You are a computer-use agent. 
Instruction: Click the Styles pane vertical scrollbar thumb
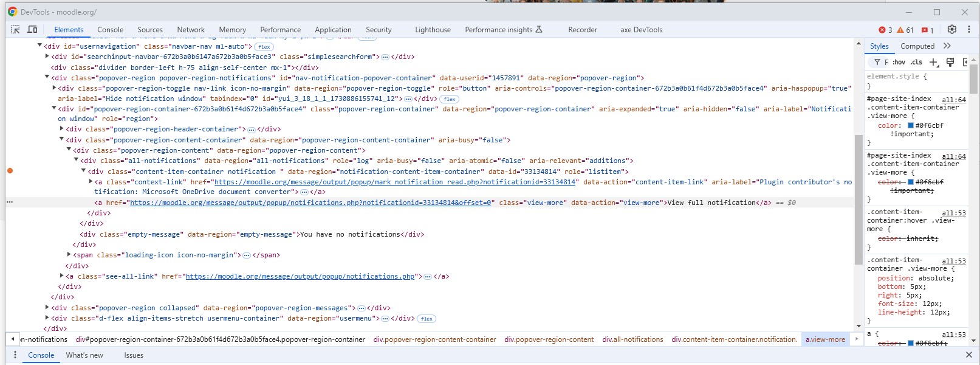(x=973, y=79)
